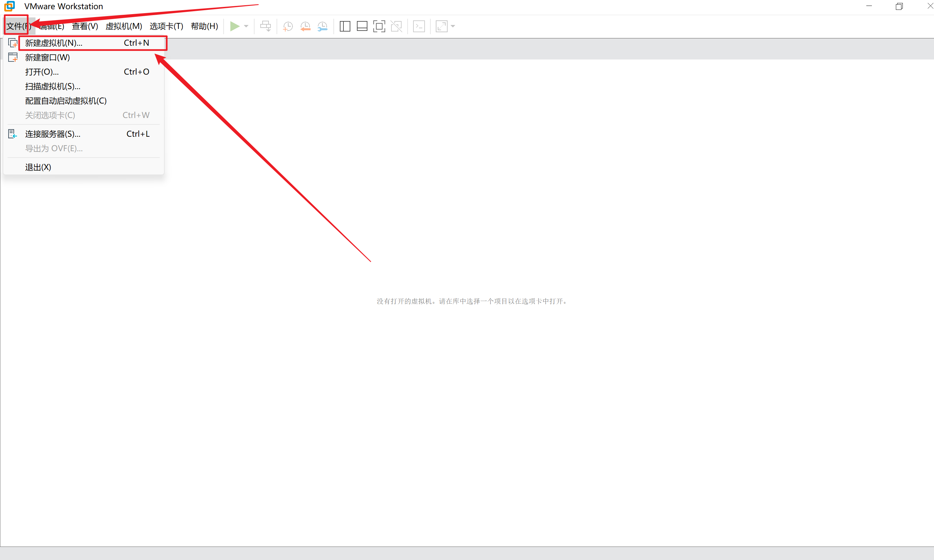Open the 虚拟机(M) menu
The image size is (934, 560).
coord(124,26)
